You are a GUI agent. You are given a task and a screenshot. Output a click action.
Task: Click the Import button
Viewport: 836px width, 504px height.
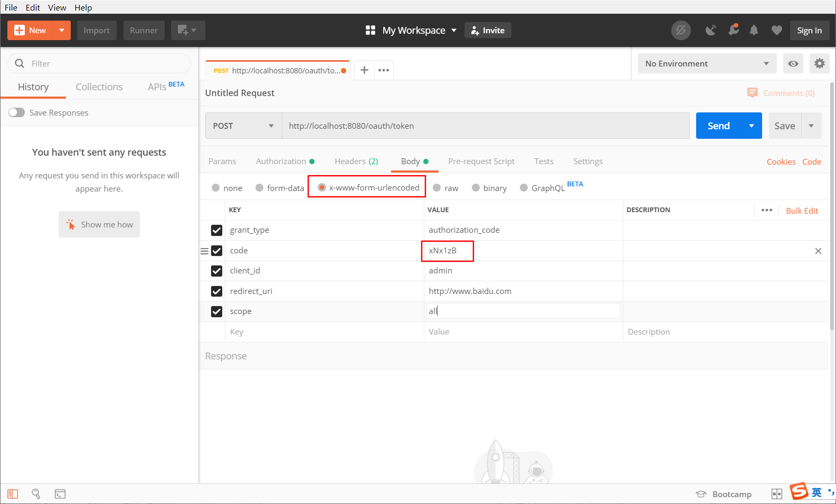click(97, 31)
